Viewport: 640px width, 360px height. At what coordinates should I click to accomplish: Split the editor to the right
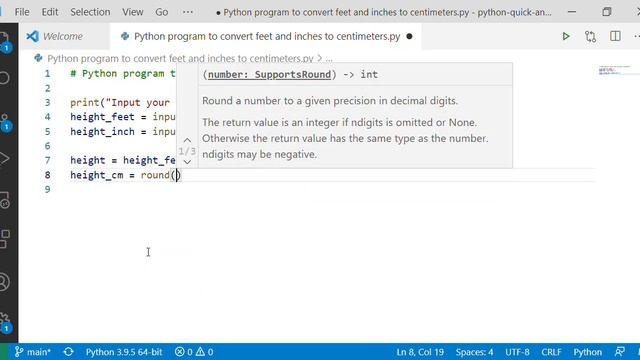coord(615,36)
